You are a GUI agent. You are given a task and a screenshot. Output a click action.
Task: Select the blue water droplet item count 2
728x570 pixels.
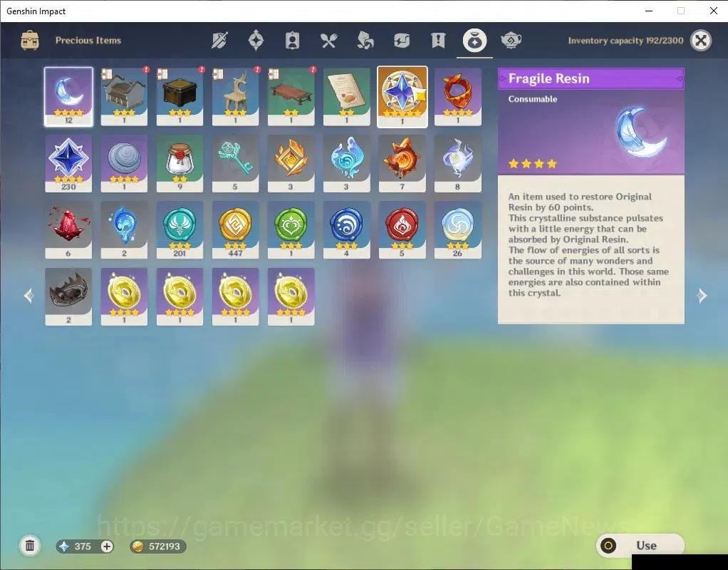pos(124,230)
